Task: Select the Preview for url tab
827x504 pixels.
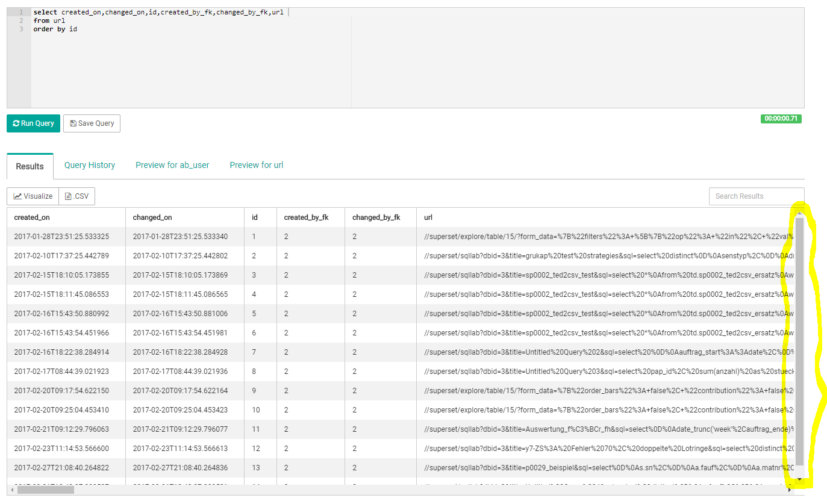Action: (x=256, y=165)
